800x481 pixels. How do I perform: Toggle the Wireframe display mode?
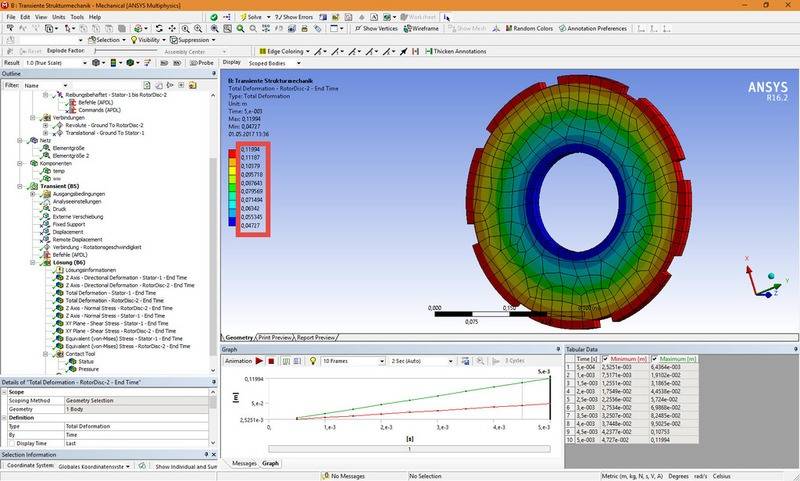(421, 29)
